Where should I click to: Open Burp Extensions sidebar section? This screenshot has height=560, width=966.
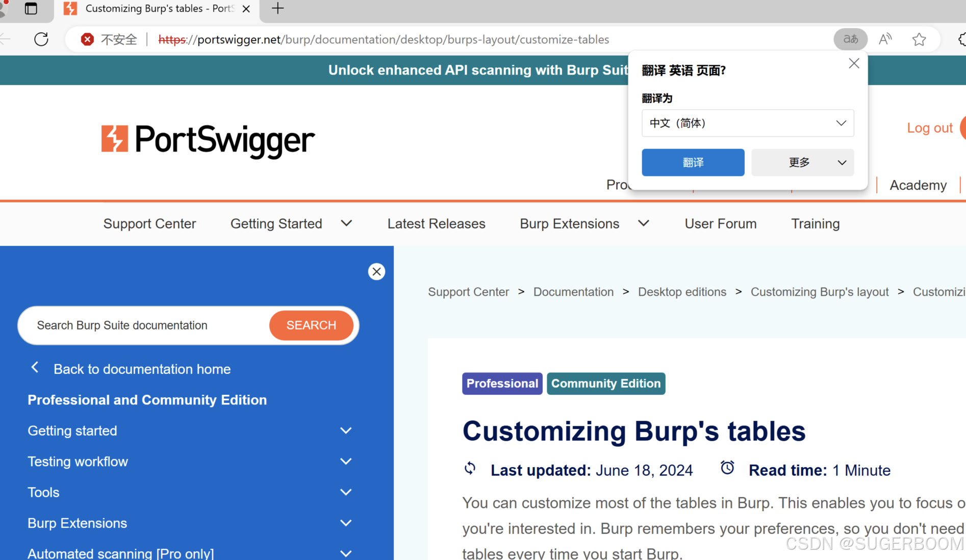pyautogui.click(x=77, y=523)
